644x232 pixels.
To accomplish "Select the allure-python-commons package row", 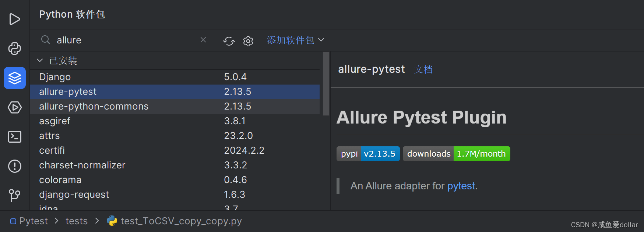I will click(x=175, y=106).
